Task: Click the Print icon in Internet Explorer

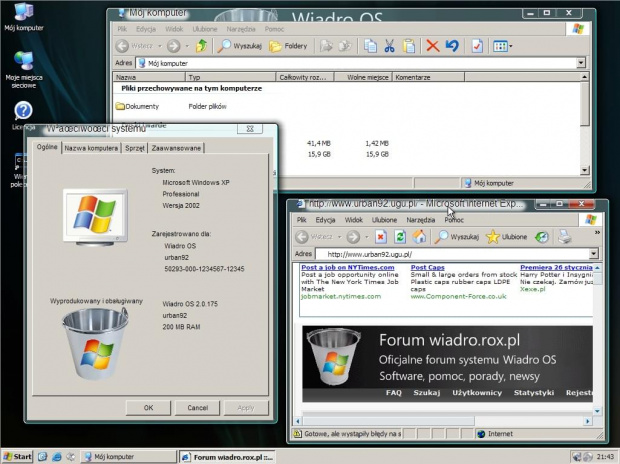Action: pos(565,237)
